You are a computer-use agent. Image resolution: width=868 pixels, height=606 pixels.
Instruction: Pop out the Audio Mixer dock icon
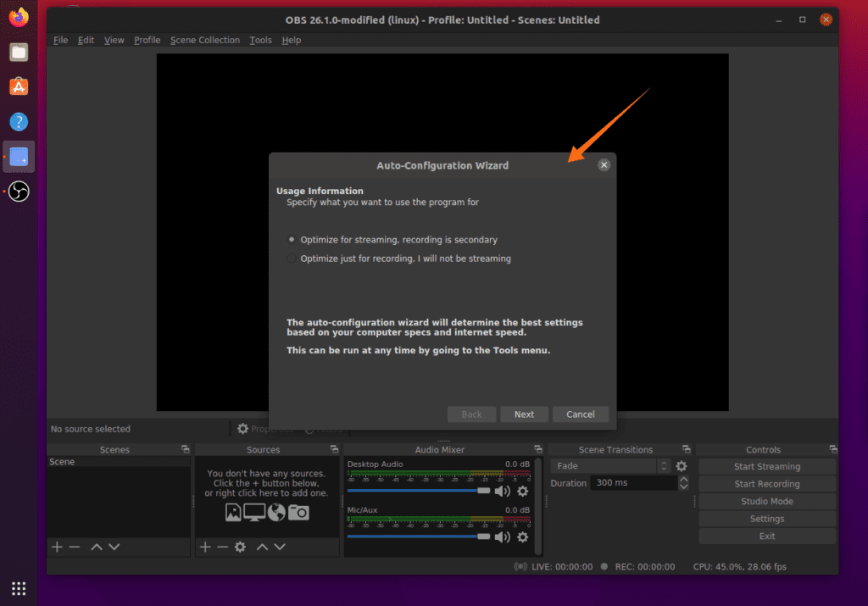(537, 449)
